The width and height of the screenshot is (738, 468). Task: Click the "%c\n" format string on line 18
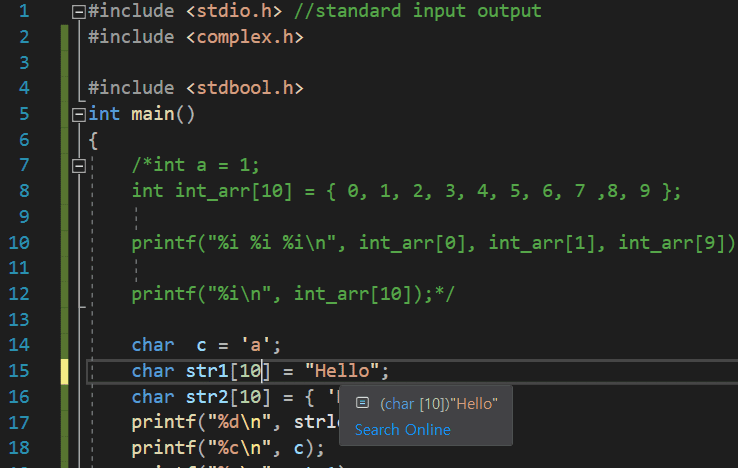(x=239, y=448)
